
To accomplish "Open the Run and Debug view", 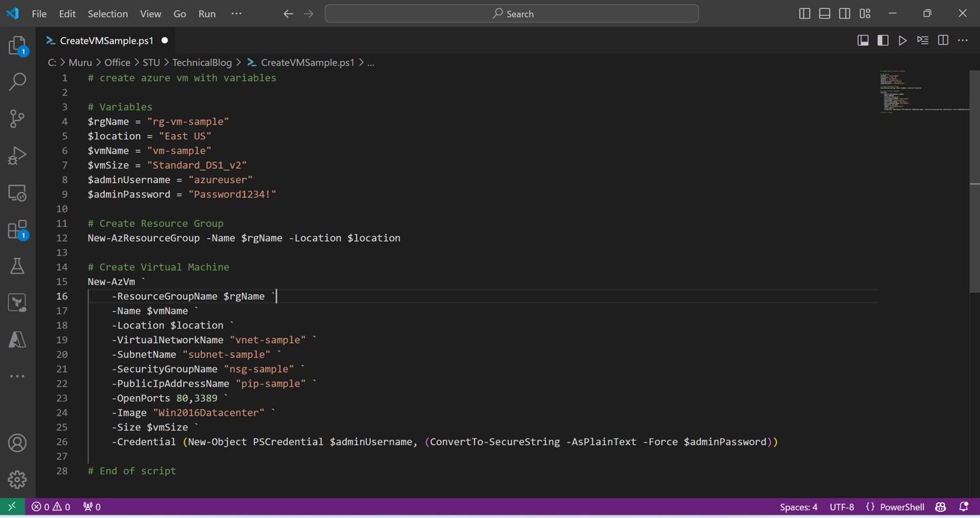I will click(17, 156).
